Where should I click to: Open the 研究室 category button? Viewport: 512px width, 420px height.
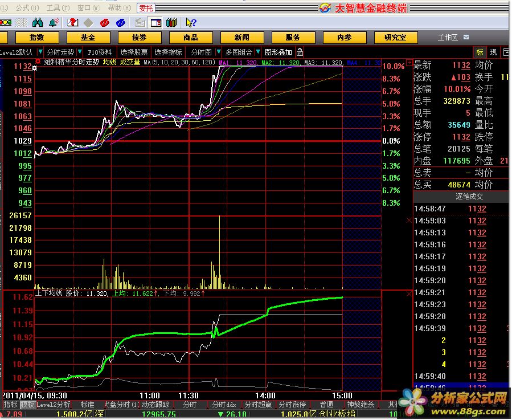396,38
